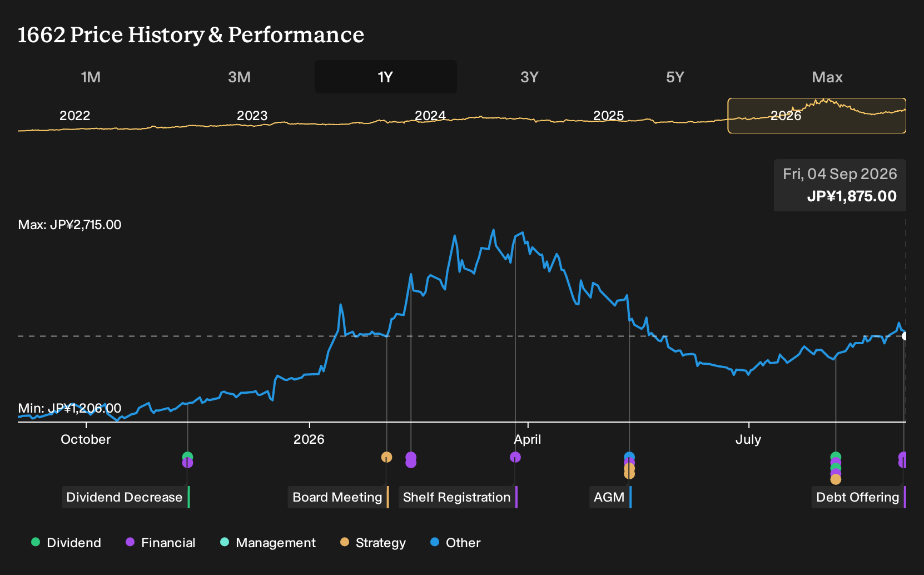Toggle the Dividend legend filter
The image size is (924, 575).
coord(66,543)
